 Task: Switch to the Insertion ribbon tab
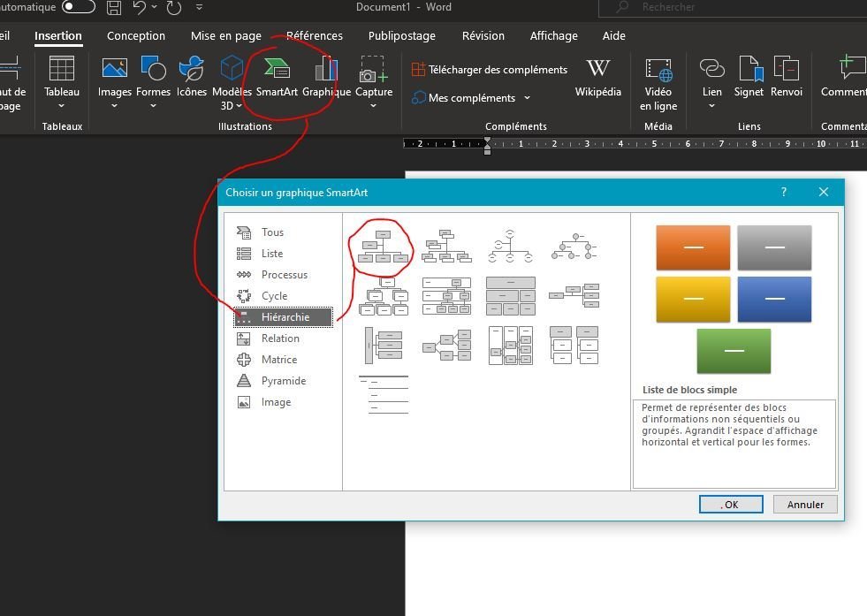click(x=58, y=36)
